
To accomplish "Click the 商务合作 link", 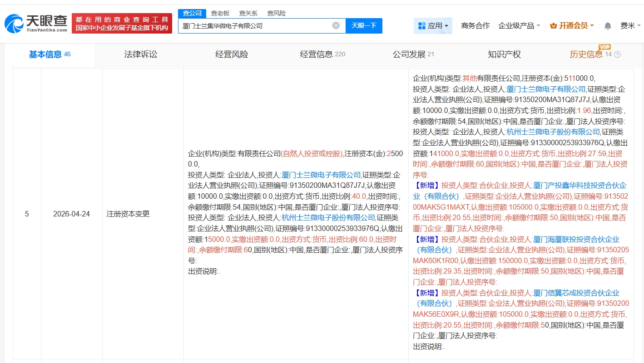I will (x=475, y=26).
